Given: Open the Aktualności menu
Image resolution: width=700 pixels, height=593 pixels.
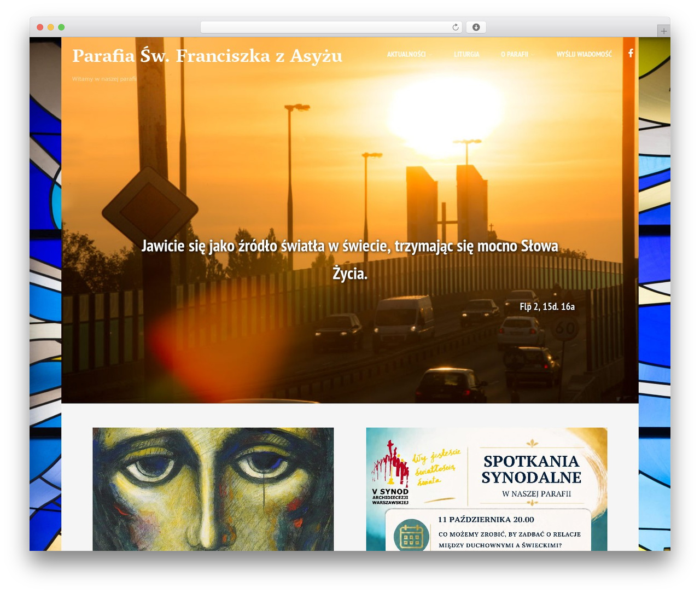Looking at the screenshot, I should (x=406, y=54).
